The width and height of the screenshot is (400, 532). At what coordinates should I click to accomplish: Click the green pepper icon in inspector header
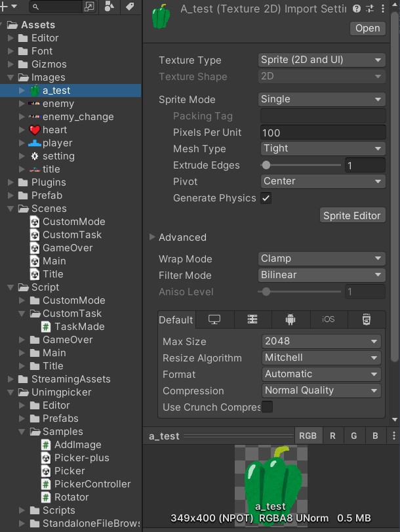click(161, 16)
